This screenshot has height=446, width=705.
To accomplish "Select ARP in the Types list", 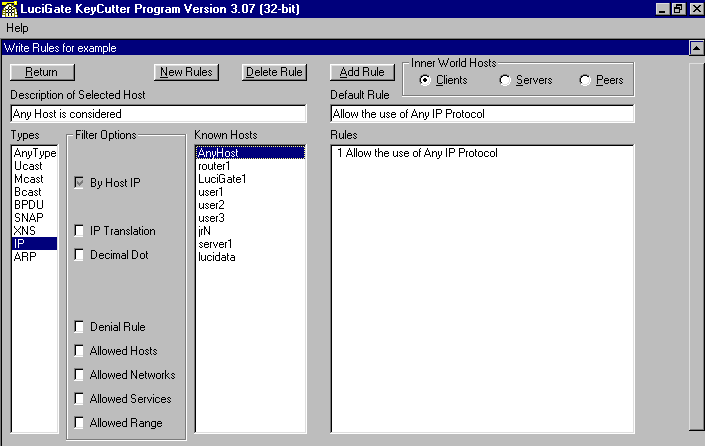I will pos(35,257).
